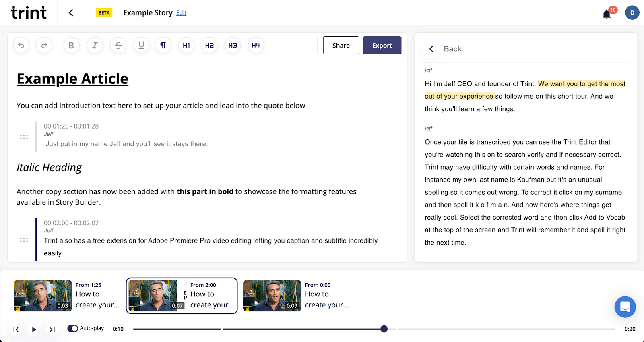Apply bold formatting from toolbar
The image size is (644, 342).
(71, 46)
